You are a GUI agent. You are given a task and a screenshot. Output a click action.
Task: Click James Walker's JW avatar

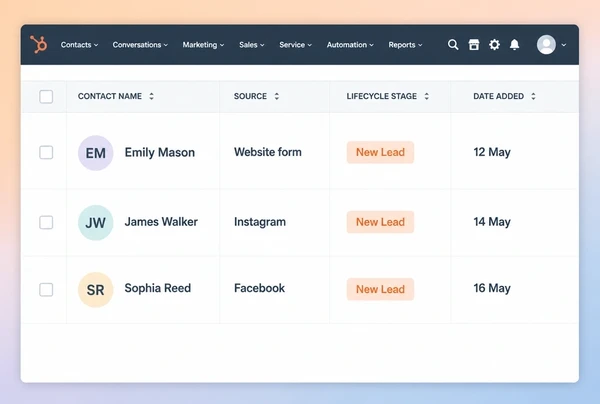coord(96,223)
